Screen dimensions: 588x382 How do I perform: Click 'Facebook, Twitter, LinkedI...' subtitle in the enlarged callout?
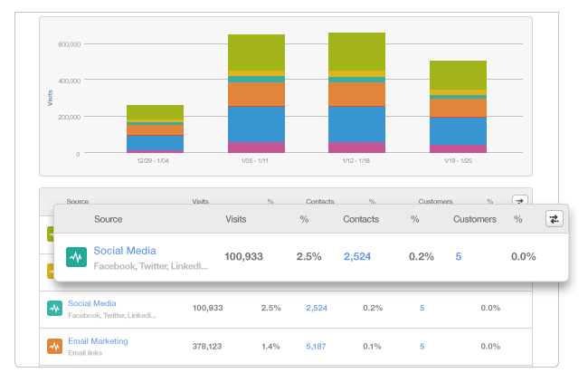coord(150,266)
